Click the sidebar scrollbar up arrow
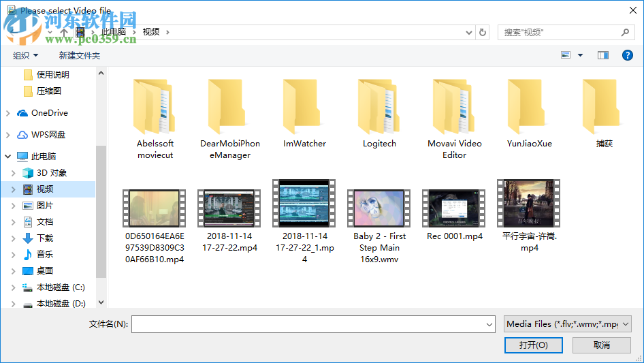This screenshot has width=644, height=363. (x=101, y=73)
